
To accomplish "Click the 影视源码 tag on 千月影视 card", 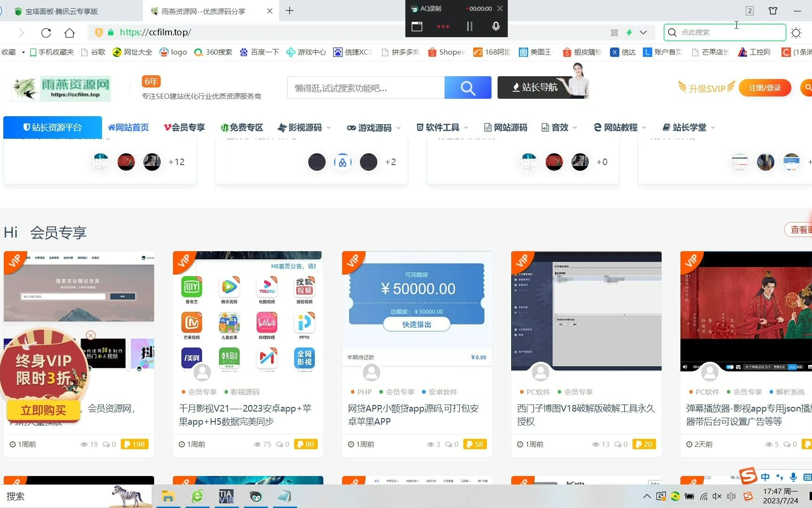I will tap(245, 392).
